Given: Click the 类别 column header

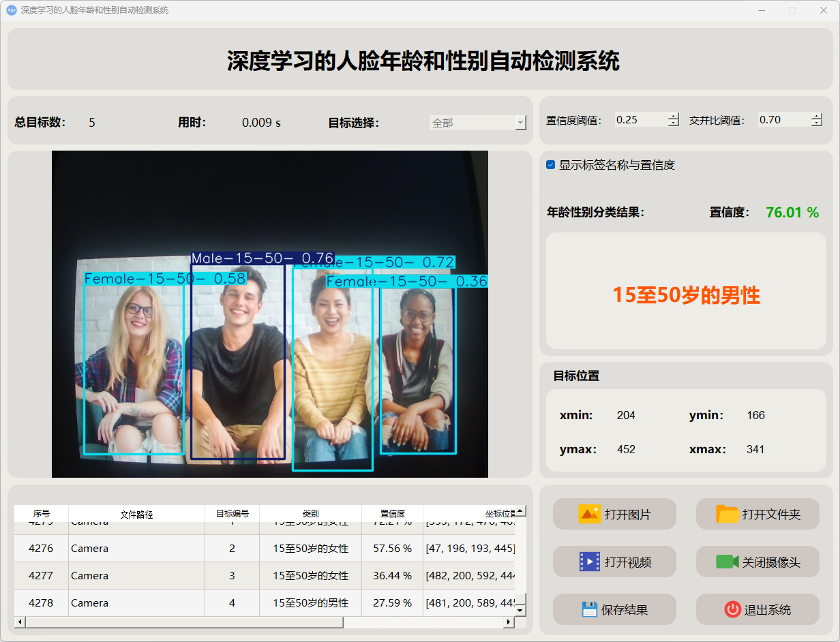Looking at the screenshot, I should coord(310,514).
